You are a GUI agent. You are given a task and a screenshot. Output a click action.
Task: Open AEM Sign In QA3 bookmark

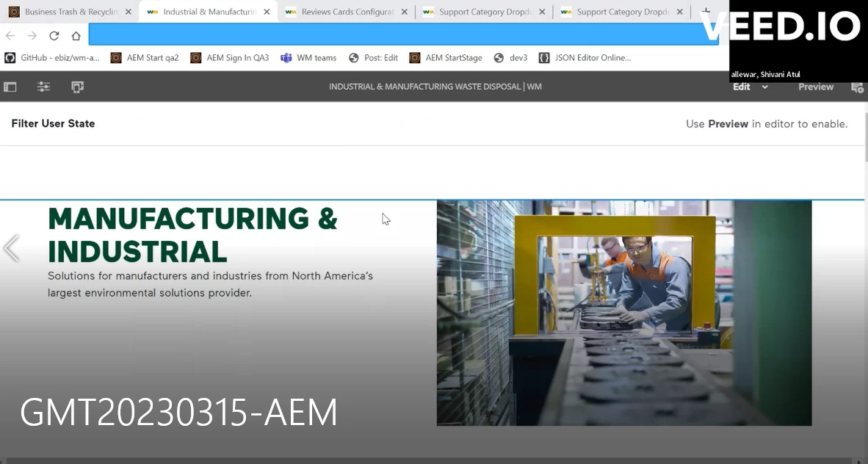pos(230,57)
